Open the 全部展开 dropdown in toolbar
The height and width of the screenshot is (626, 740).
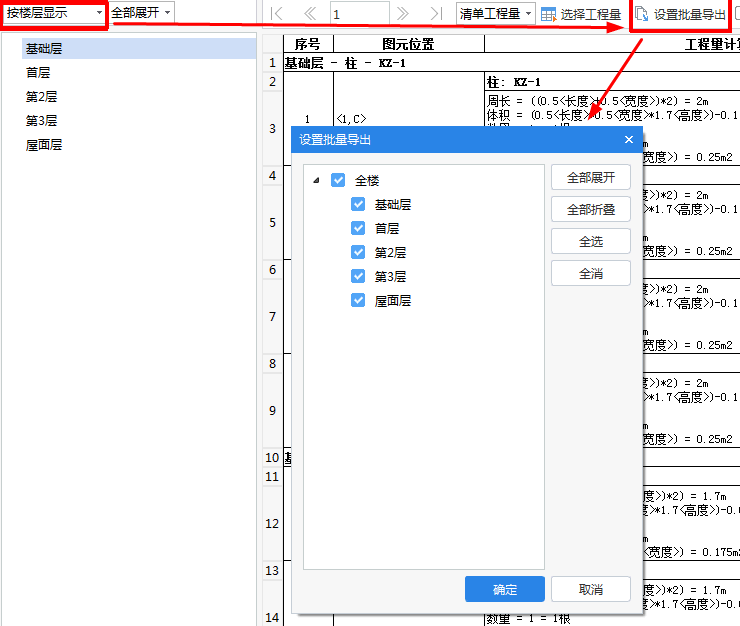click(141, 13)
